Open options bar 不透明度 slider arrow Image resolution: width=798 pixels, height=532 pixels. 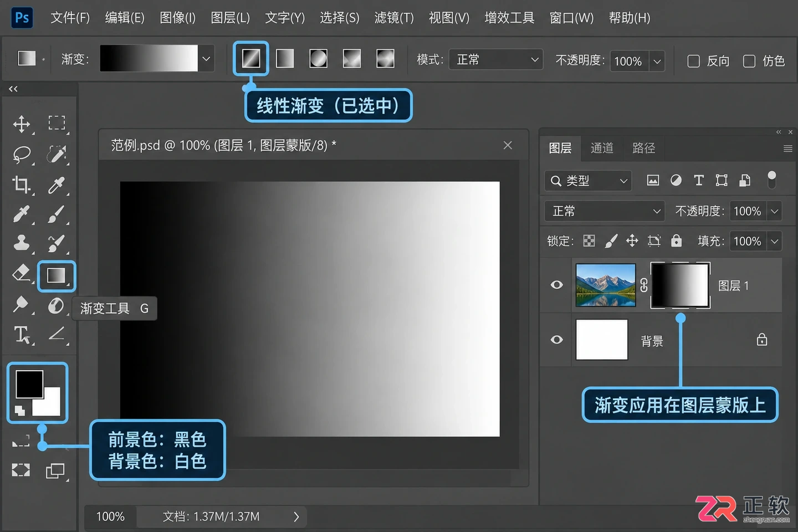pyautogui.click(x=657, y=62)
